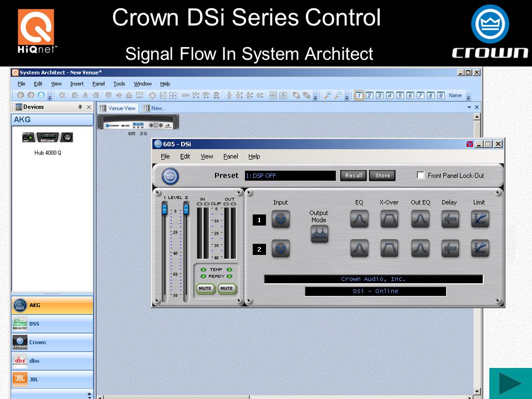Mute channel 1 output
The width and height of the screenshot is (532, 399).
(205, 288)
